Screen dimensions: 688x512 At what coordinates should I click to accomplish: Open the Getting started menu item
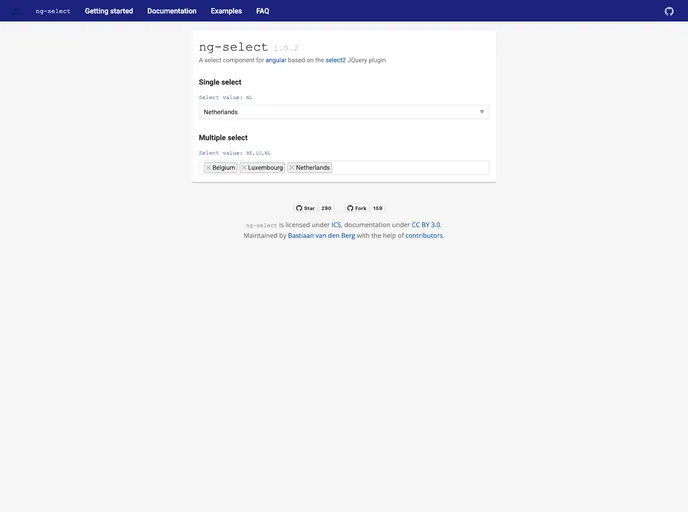(x=109, y=11)
